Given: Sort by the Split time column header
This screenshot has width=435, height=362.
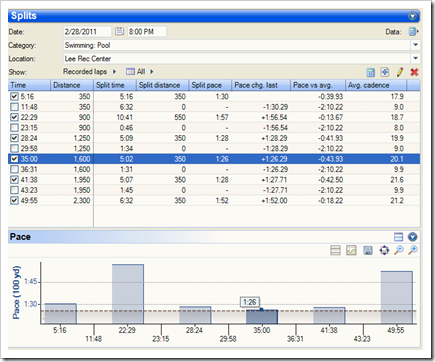Looking at the screenshot, I should coord(115,85).
